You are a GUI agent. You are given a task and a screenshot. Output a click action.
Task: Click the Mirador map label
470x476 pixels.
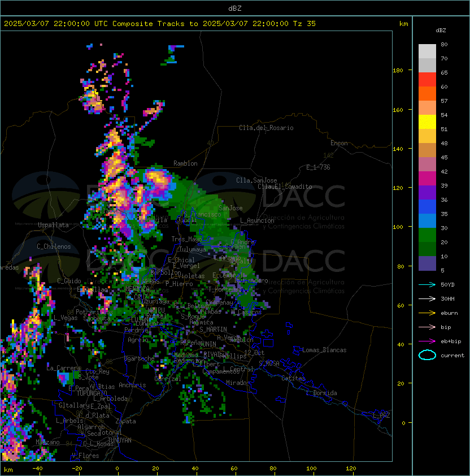238,383
